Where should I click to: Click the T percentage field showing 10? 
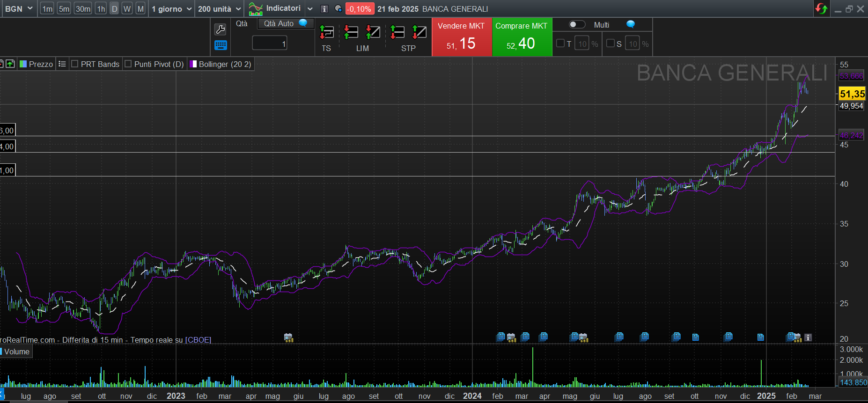(582, 44)
